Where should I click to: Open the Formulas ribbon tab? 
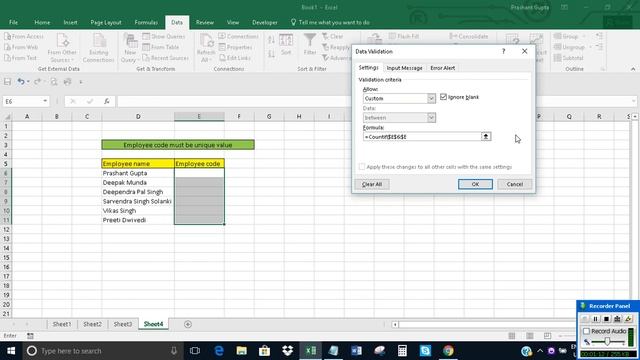click(146, 22)
